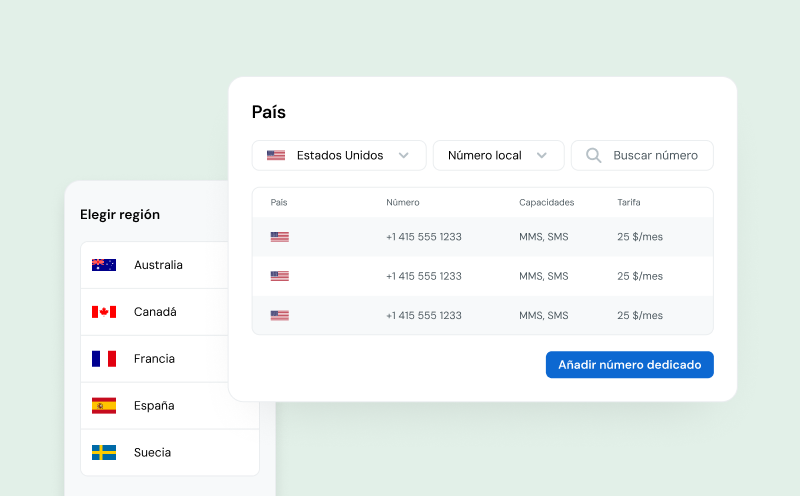
Task: Click the Buscar número search field
Action: click(642, 156)
